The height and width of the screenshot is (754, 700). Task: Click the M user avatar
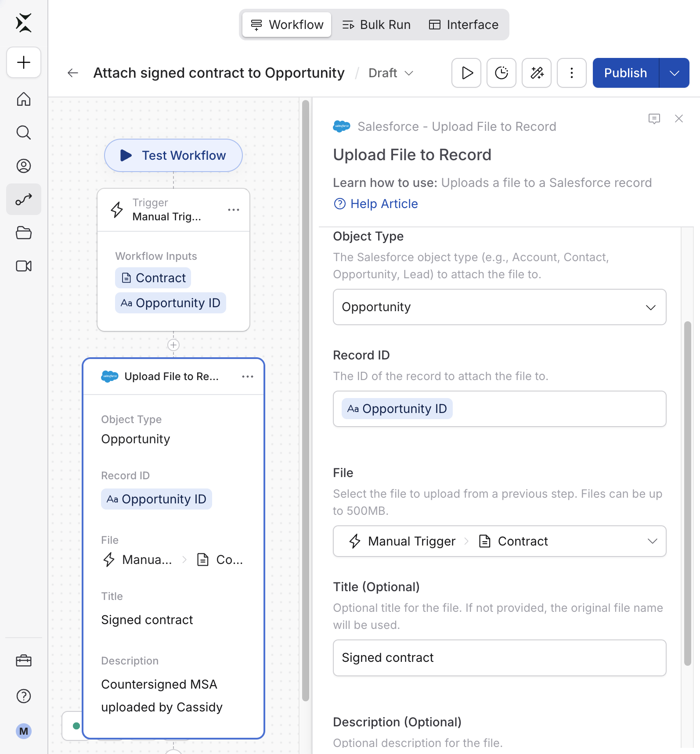24,731
